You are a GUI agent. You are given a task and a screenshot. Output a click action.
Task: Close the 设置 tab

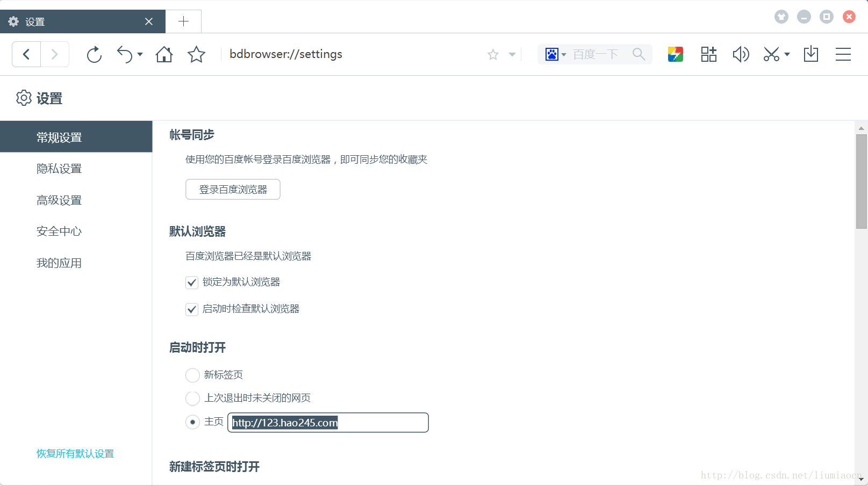[x=149, y=21]
